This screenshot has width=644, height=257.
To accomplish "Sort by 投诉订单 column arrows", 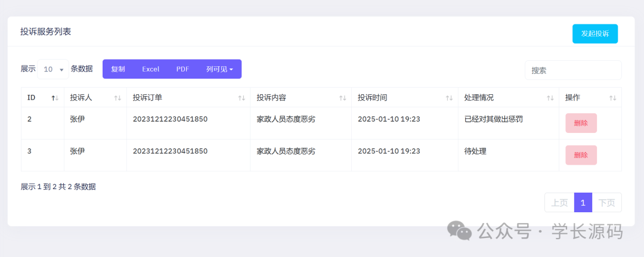I will [241, 98].
